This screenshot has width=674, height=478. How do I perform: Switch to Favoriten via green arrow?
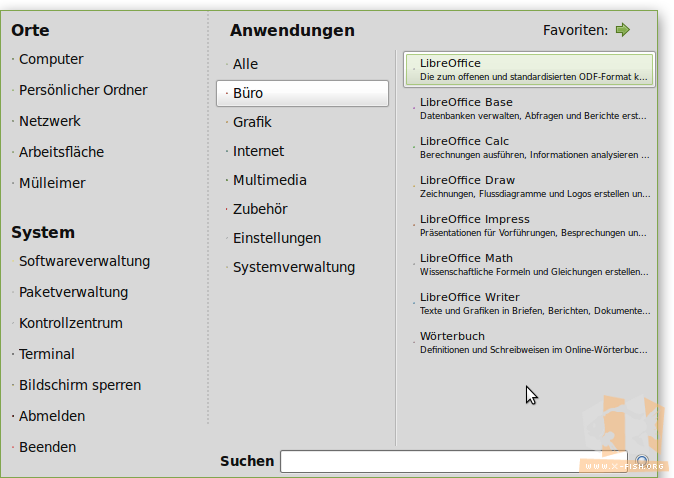click(622, 30)
